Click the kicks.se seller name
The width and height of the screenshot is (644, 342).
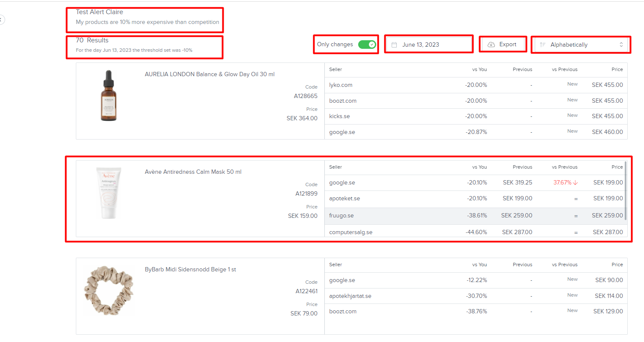coord(339,116)
